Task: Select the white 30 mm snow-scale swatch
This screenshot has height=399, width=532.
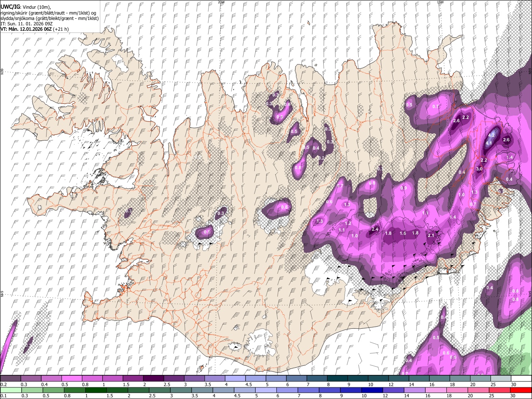Action: click(521, 378)
